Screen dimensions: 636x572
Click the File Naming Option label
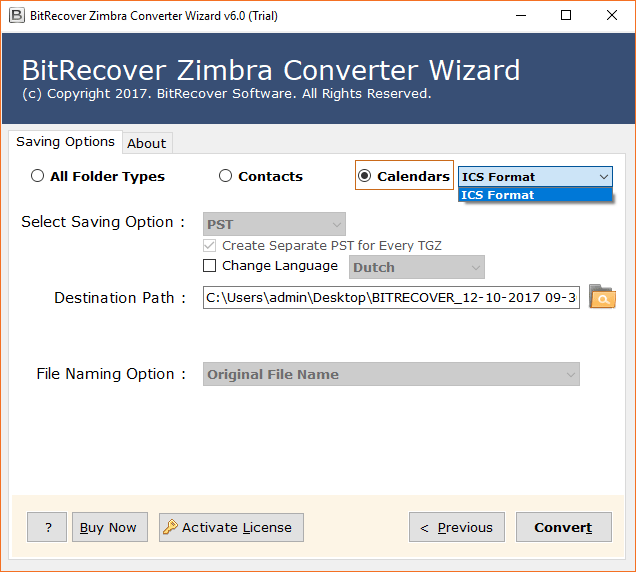111,374
